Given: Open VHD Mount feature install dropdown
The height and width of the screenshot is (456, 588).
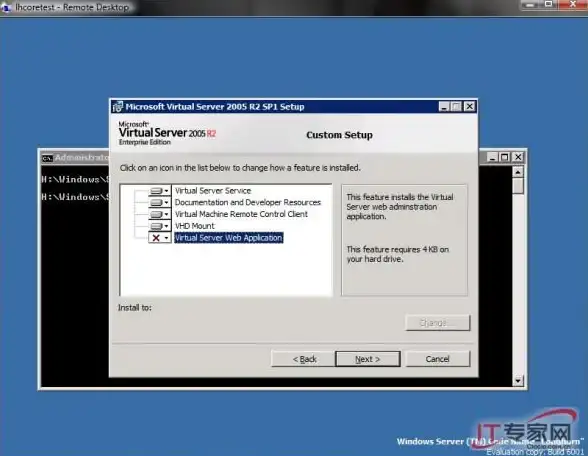Looking at the screenshot, I should 160,226.
